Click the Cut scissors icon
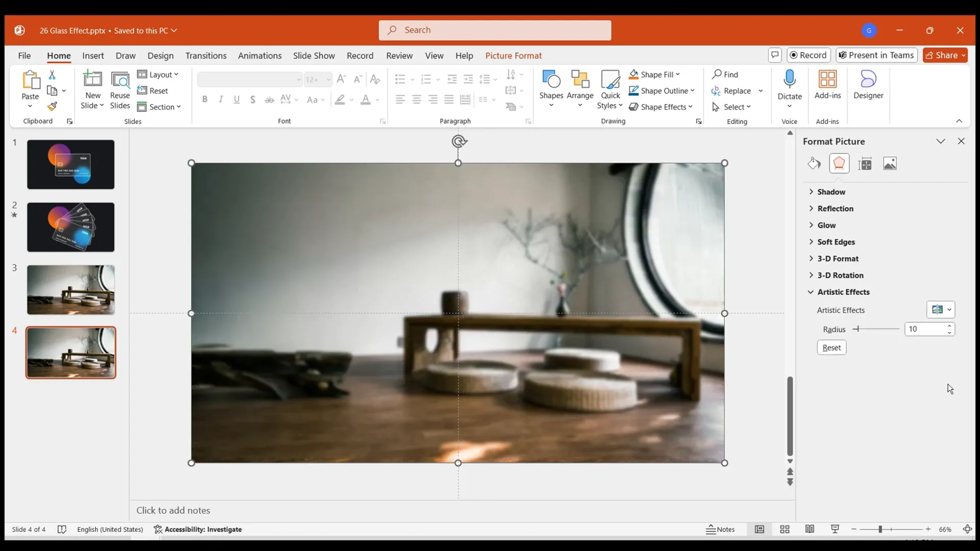 point(52,74)
